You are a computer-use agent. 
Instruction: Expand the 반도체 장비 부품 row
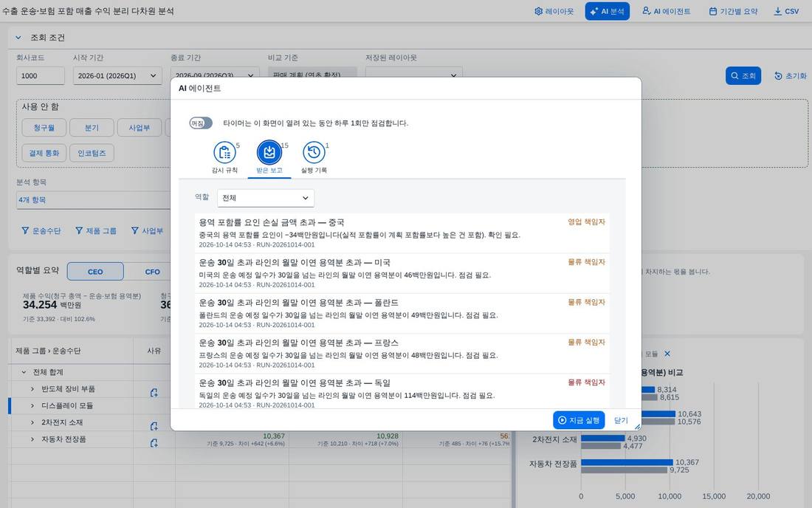[x=32, y=389]
